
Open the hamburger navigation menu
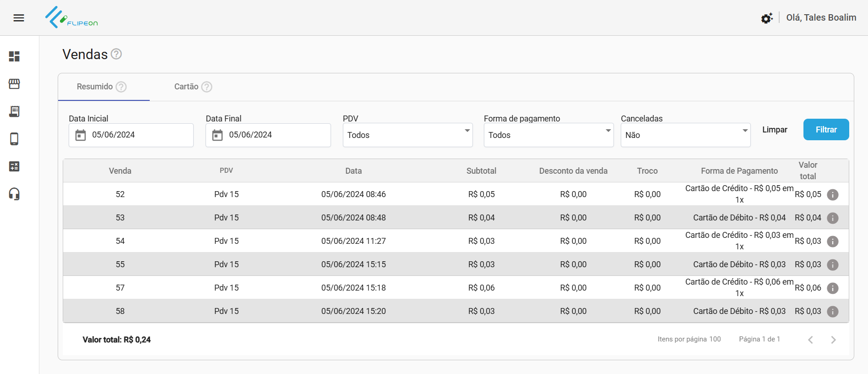(x=19, y=18)
